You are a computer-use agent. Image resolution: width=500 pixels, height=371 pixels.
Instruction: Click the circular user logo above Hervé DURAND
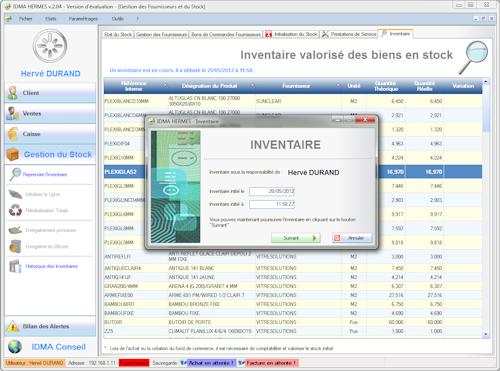50,46
